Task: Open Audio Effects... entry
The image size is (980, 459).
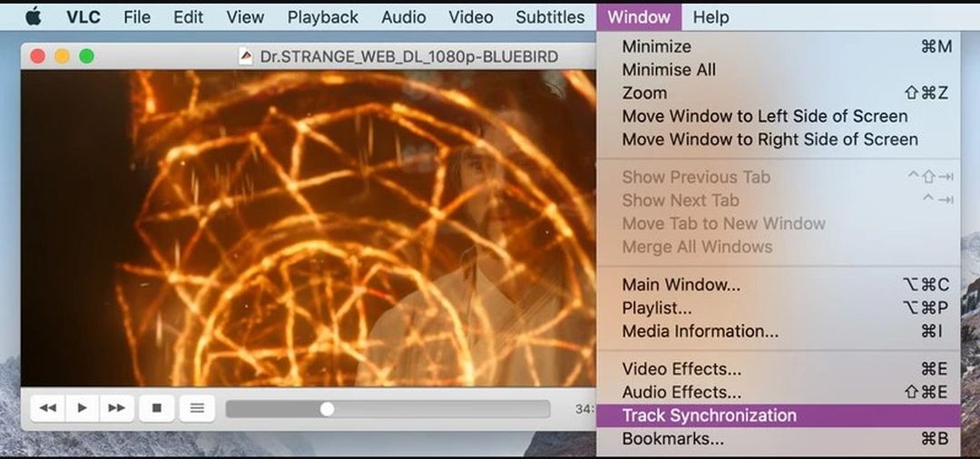Action: [779, 392]
